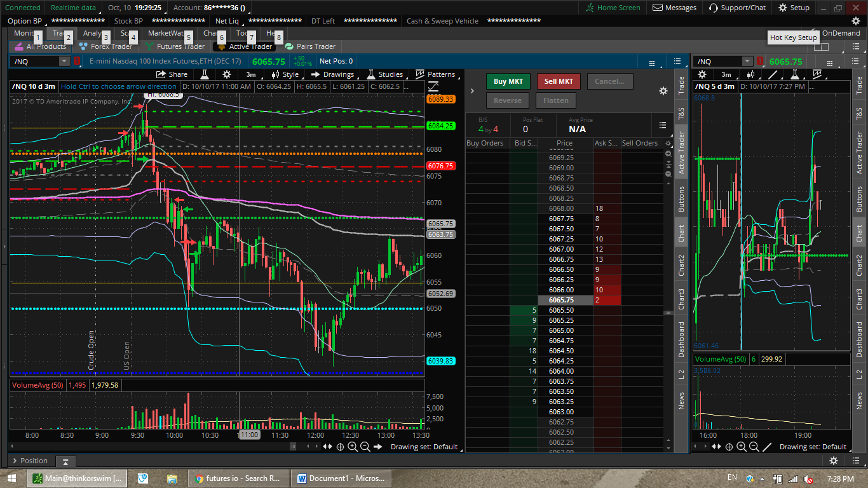The image size is (868, 488).
Task: Click the Reverse button
Action: pos(507,100)
